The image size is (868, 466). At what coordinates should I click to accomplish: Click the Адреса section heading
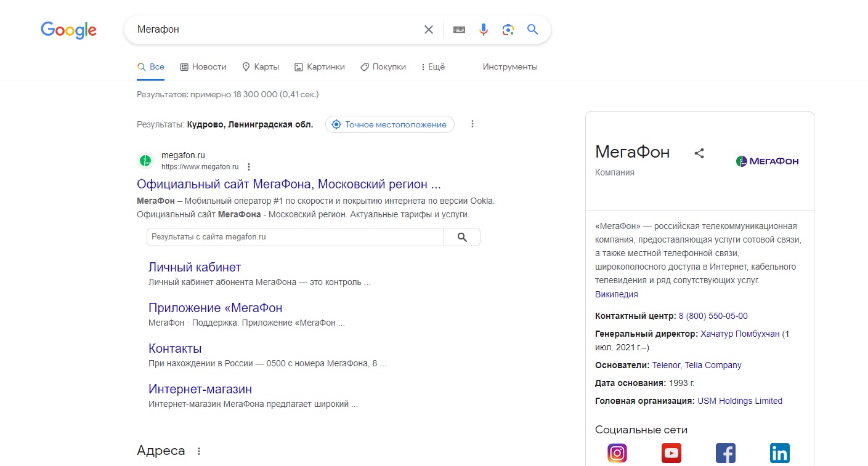click(x=161, y=451)
